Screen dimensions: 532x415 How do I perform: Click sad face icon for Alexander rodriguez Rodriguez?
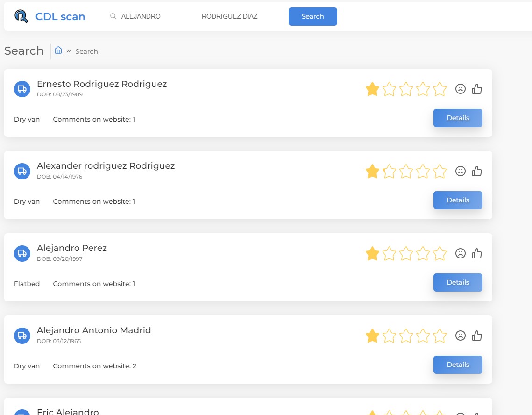point(461,171)
